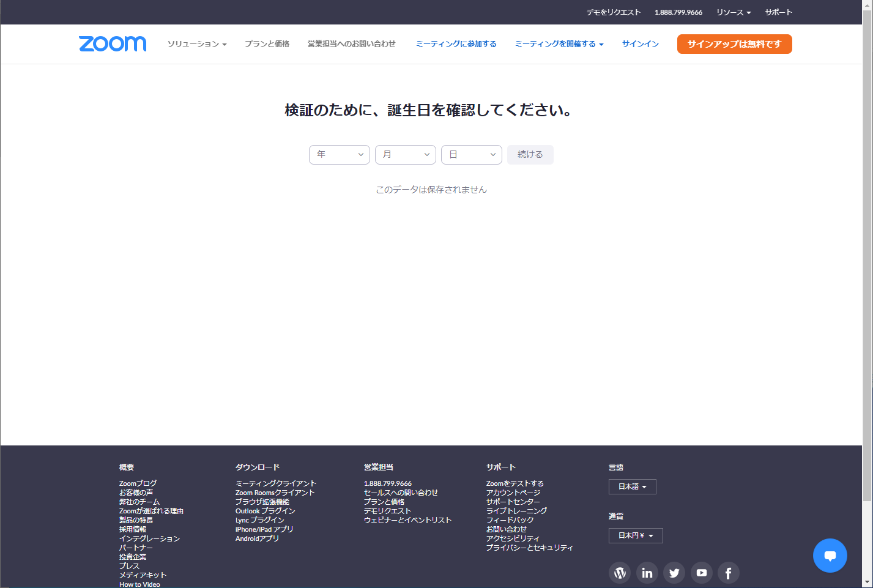
Task: Open the ウェビナーとイベントリスト footer link
Action: (407, 520)
